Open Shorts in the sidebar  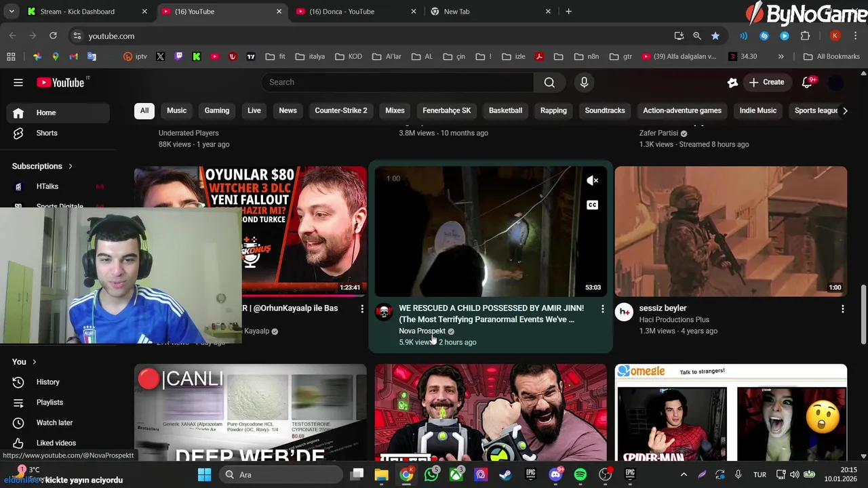point(58,133)
